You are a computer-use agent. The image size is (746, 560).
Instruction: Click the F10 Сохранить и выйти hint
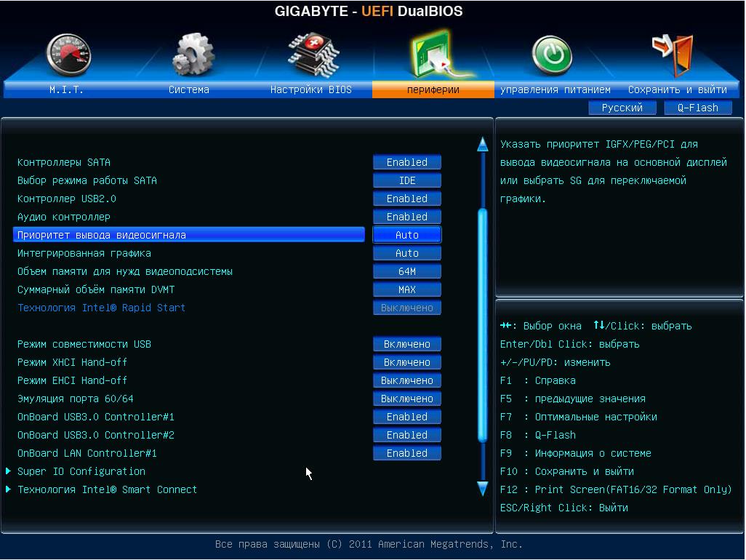[x=567, y=471]
